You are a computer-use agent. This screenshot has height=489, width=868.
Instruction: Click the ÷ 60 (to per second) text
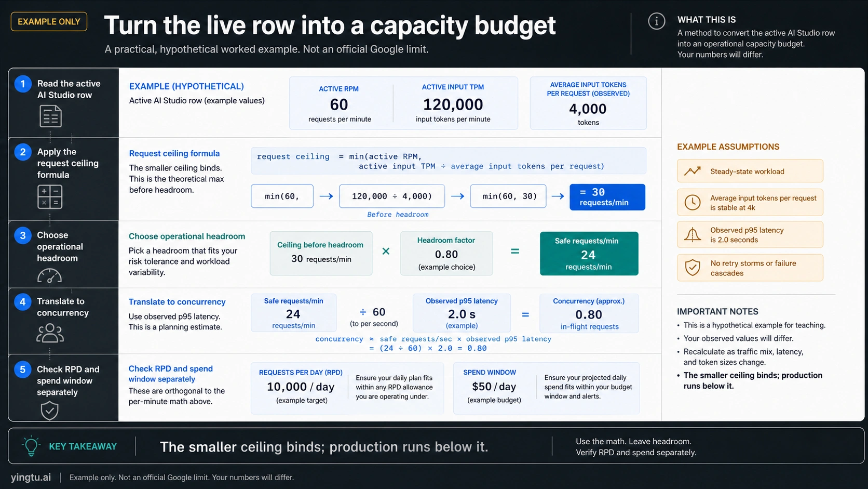374,316
